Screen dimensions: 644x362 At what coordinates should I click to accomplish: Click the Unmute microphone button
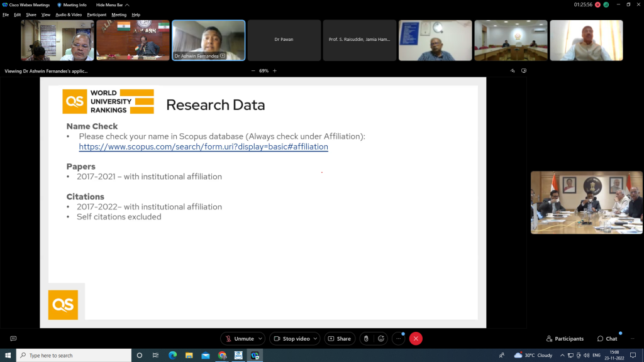(240, 339)
